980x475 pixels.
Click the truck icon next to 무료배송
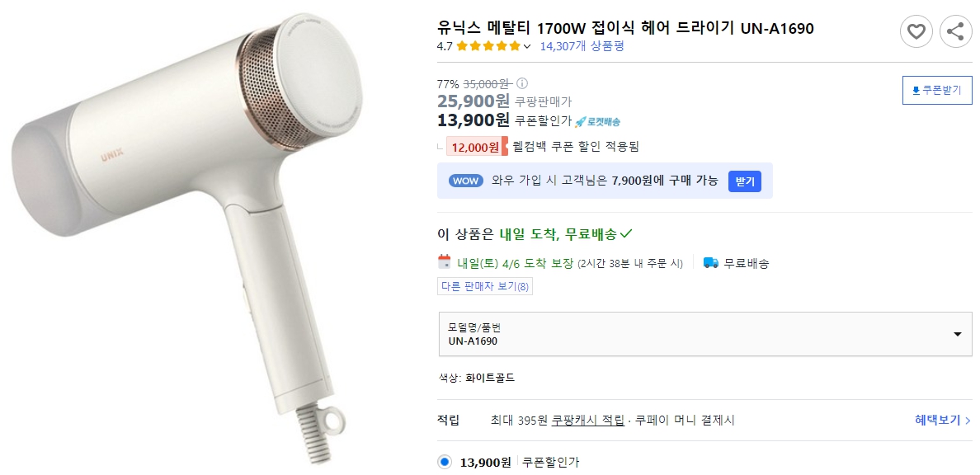tap(710, 263)
